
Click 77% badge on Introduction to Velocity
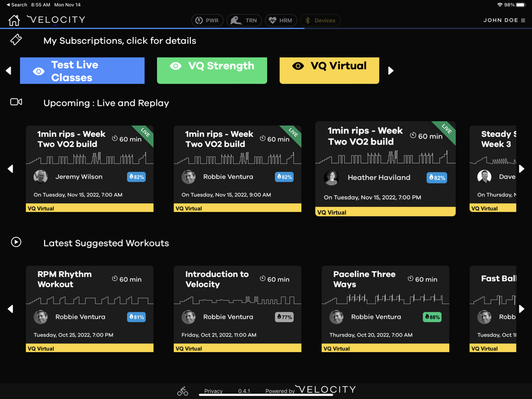284,317
